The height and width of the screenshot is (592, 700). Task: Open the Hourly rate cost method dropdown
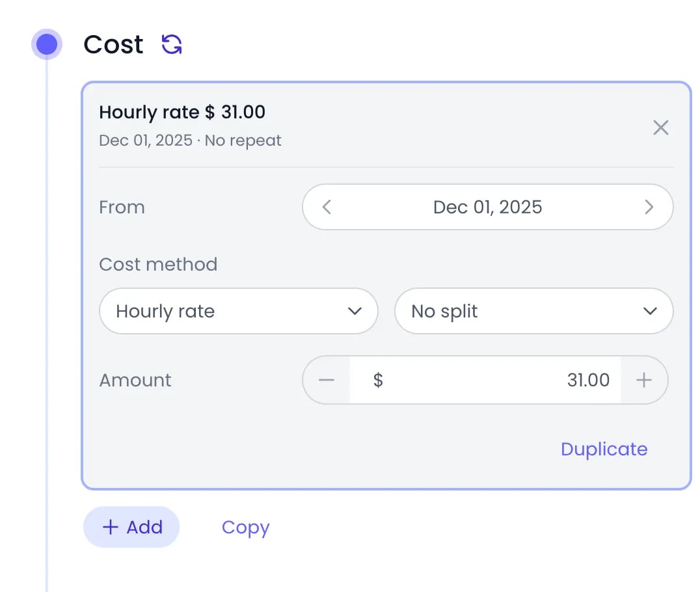238,311
